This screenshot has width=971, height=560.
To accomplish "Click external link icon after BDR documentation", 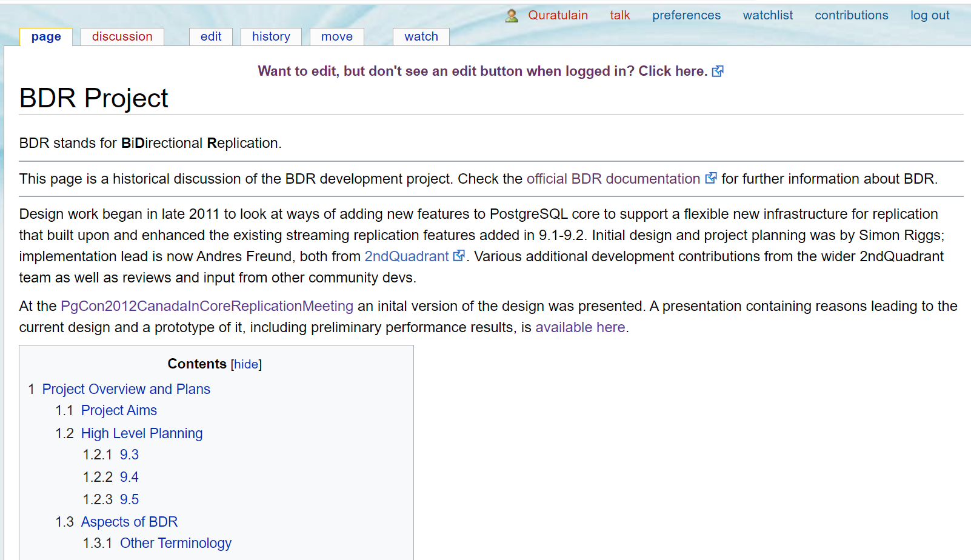I will coord(711,178).
